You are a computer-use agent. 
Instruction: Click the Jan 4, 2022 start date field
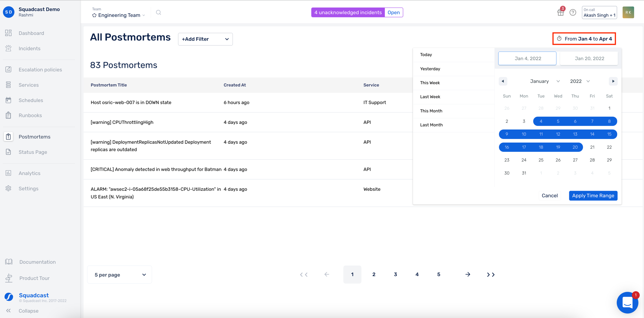(x=527, y=58)
